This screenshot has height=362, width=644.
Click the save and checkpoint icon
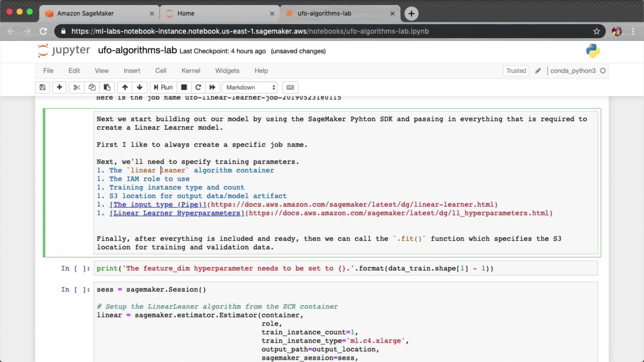[x=42, y=87]
